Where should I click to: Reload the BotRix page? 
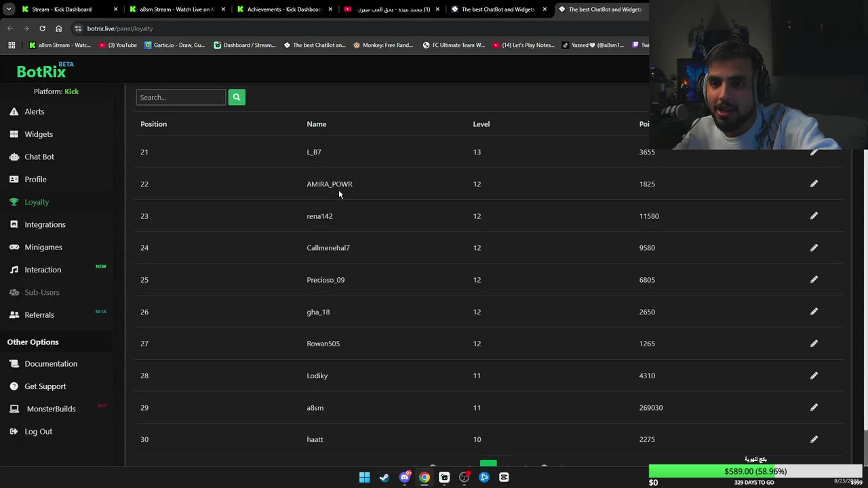[x=42, y=28]
